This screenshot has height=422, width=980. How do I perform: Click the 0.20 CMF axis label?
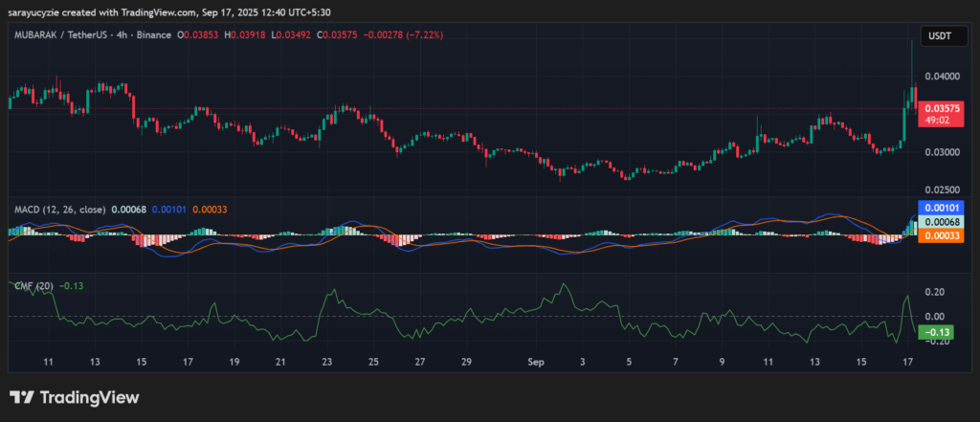point(936,292)
